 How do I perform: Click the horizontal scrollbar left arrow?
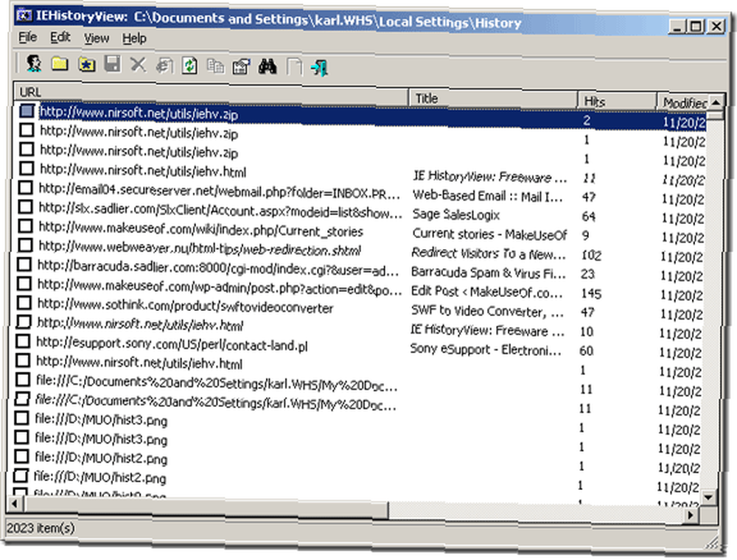[14, 503]
